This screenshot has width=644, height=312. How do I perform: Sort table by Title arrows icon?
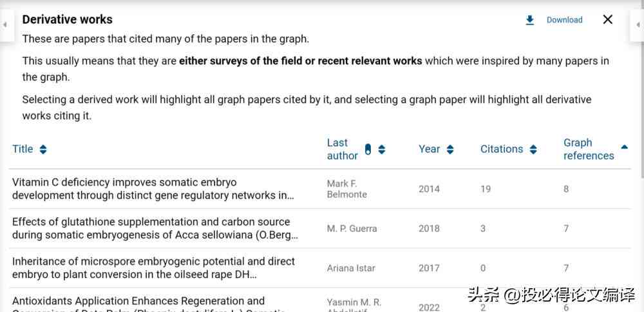[x=43, y=150]
